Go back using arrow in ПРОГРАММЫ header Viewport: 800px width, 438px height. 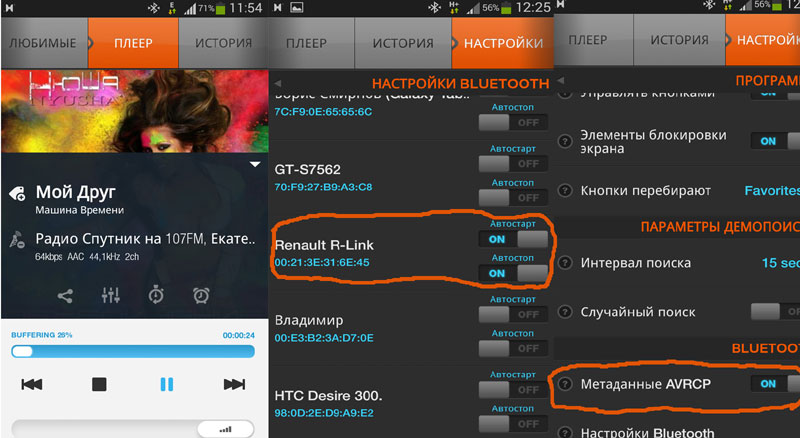pos(561,81)
